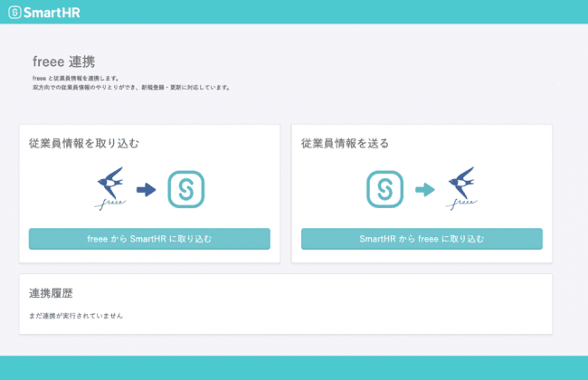
Task: Select the '連携履歴' section heading
Action: tap(51, 293)
